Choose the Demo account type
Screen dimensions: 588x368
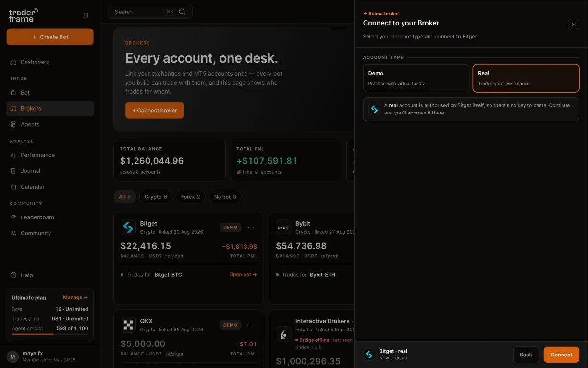[416, 78]
